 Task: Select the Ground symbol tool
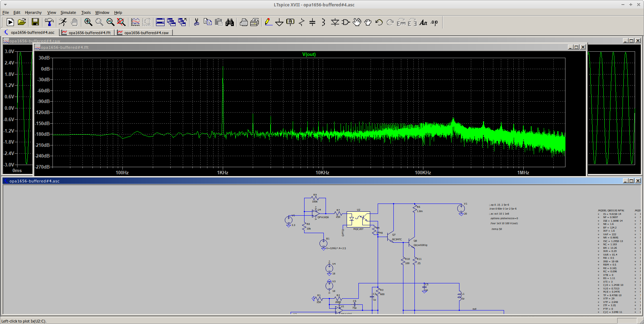280,22
